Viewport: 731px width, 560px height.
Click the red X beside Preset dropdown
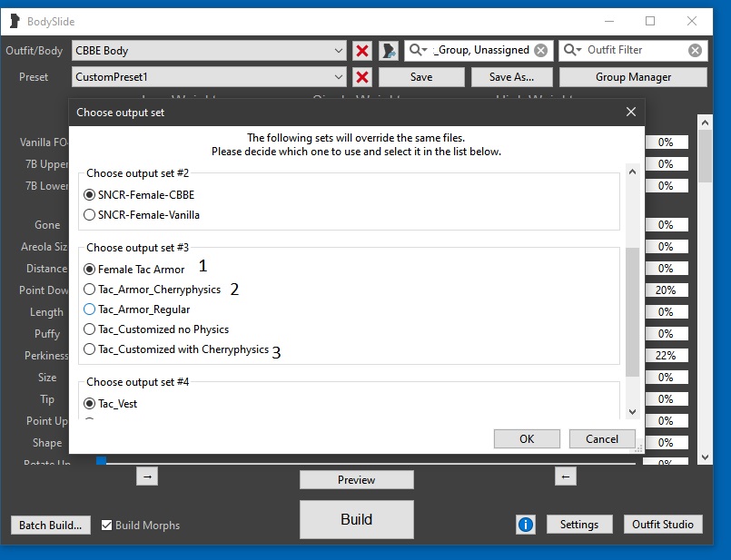[362, 77]
